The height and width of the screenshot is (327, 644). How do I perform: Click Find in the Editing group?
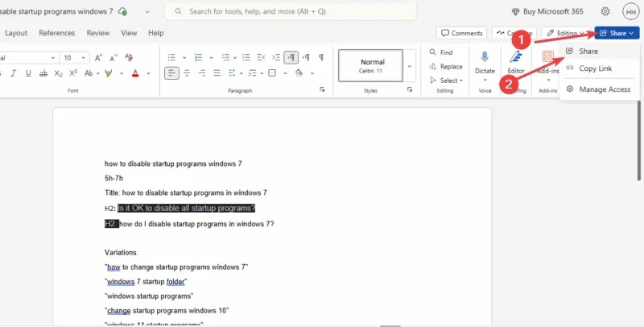(x=440, y=52)
